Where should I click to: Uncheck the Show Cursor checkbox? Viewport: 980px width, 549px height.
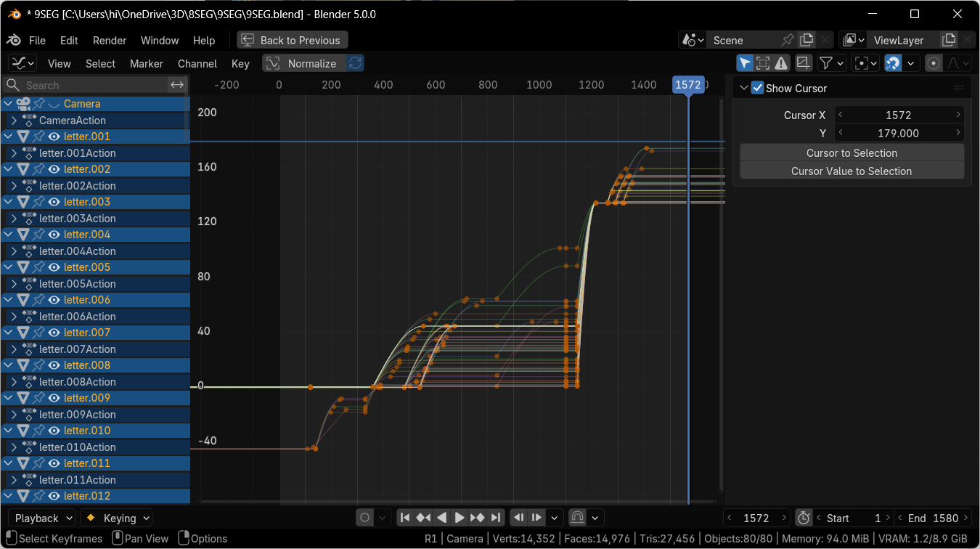758,89
